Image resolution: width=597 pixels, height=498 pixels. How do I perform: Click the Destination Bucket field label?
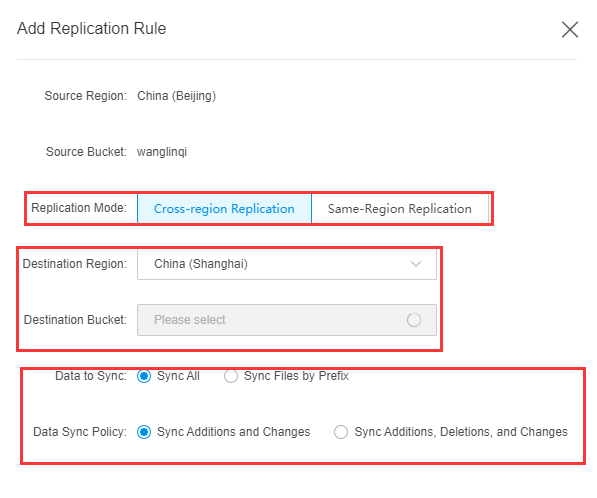click(75, 320)
